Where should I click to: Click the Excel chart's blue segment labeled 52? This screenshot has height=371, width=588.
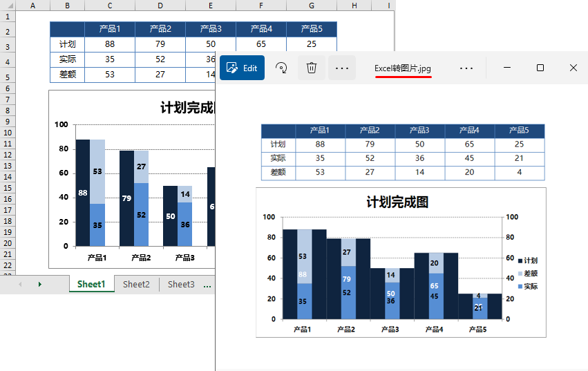point(142,215)
